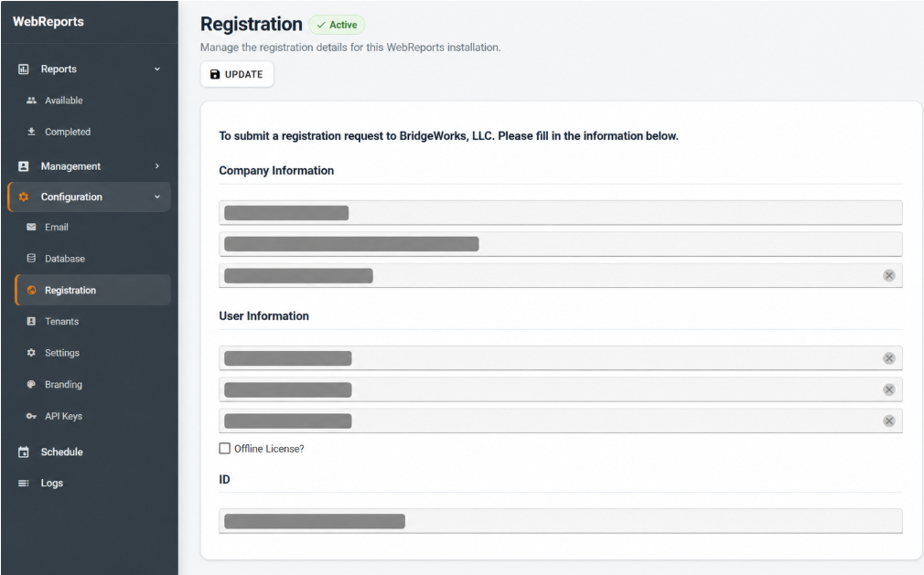Open Branding palette icon
Screen dimensions: 924x575
(x=31, y=384)
